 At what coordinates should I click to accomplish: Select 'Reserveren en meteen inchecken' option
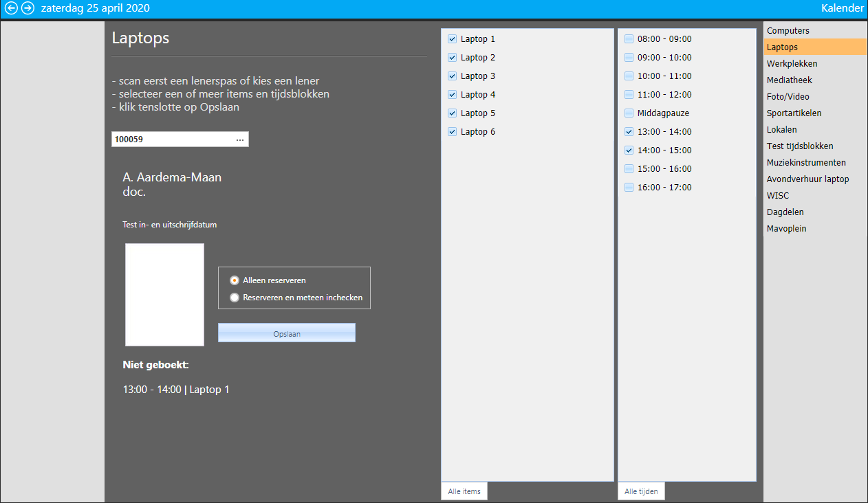(235, 298)
